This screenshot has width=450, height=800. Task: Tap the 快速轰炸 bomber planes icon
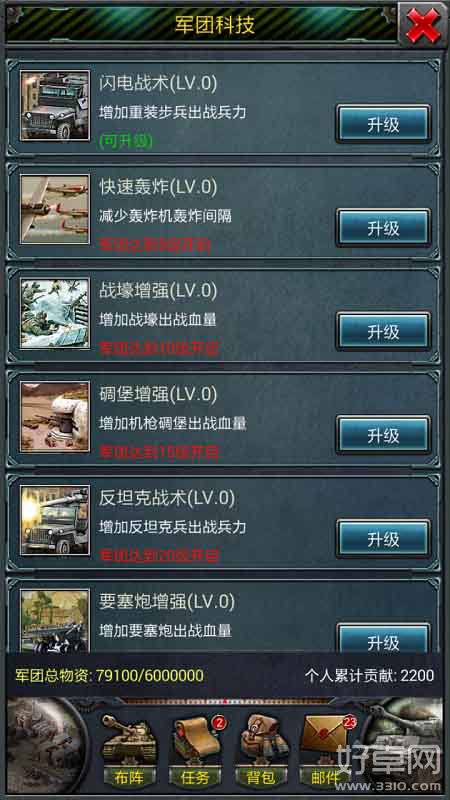tap(55, 209)
